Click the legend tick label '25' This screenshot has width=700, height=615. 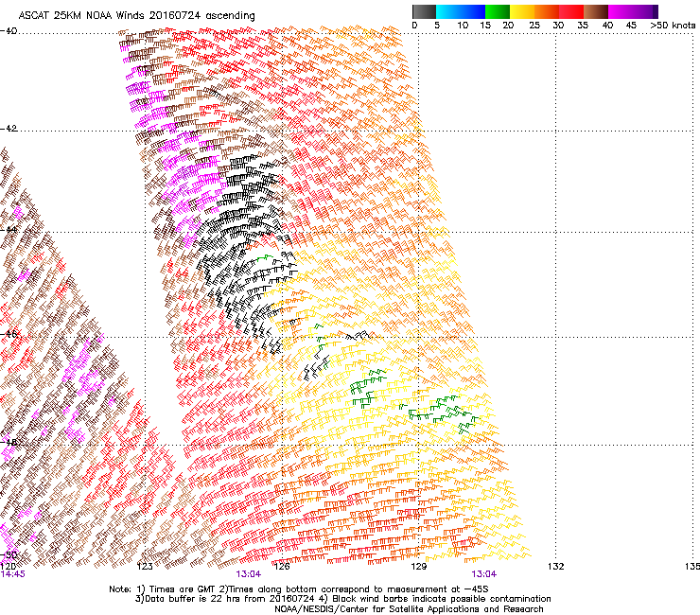[x=534, y=26]
